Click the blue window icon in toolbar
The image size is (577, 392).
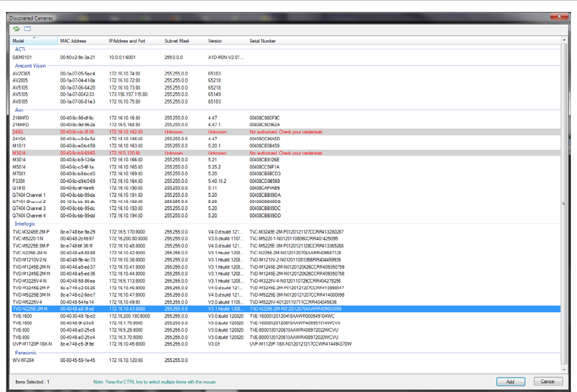(28, 29)
